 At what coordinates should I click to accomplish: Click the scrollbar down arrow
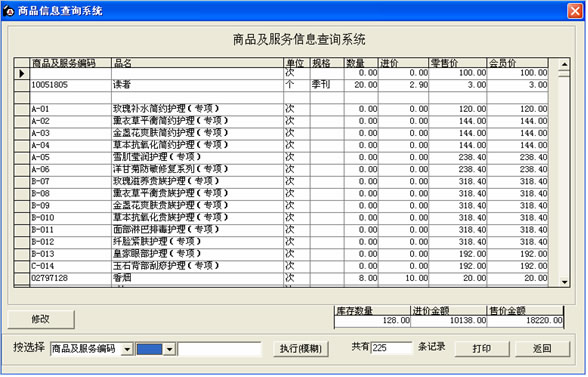point(564,282)
